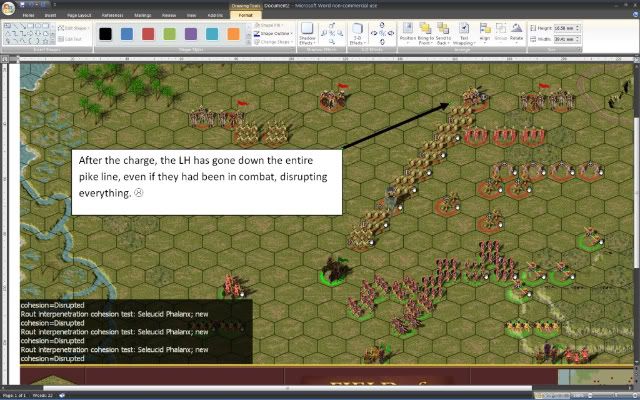Expand the Shape Styles gallery
Viewport: 640px width, 400px height.
247,42
